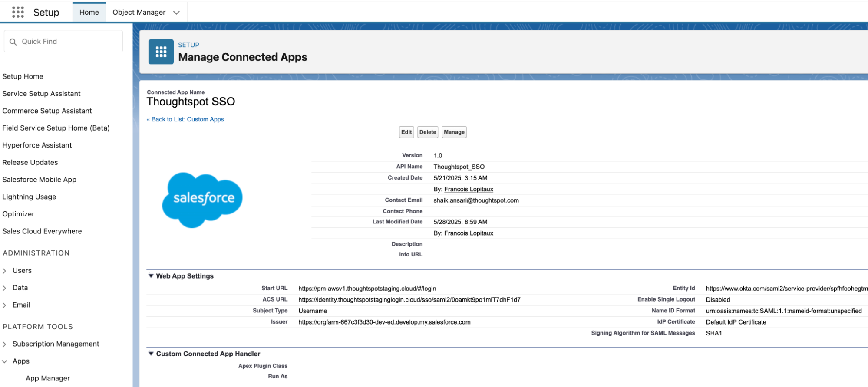Viewport: 868px width, 387px height.
Task: Expand the Email sidebar section
Action: click(5, 305)
